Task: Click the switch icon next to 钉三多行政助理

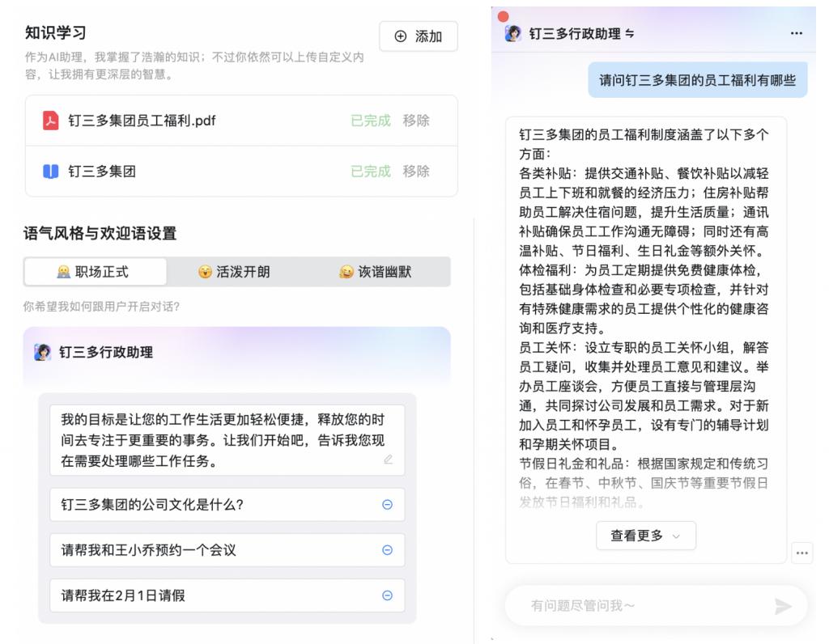Action: point(630,34)
